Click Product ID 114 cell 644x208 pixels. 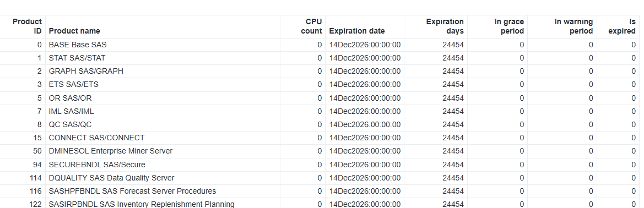[x=23, y=178]
